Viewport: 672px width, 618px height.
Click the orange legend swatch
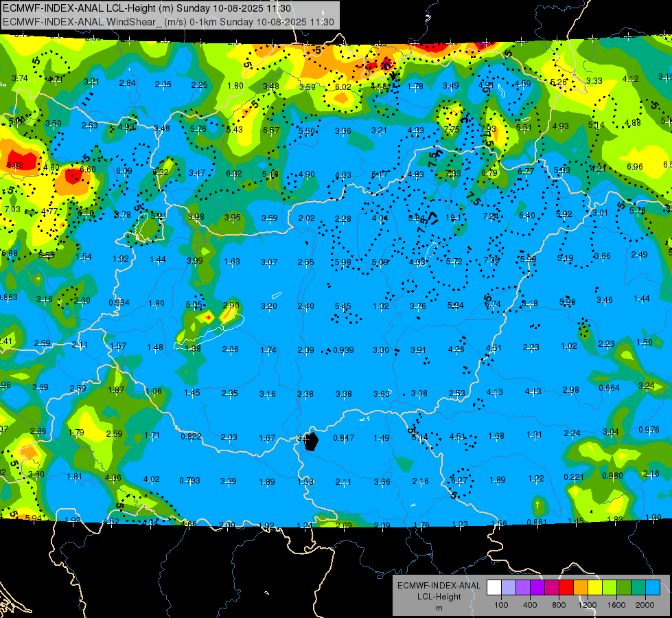[581, 588]
